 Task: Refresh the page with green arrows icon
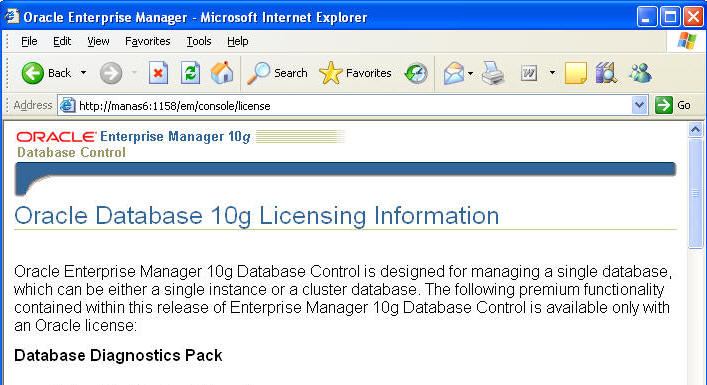(x=190, y=73)
